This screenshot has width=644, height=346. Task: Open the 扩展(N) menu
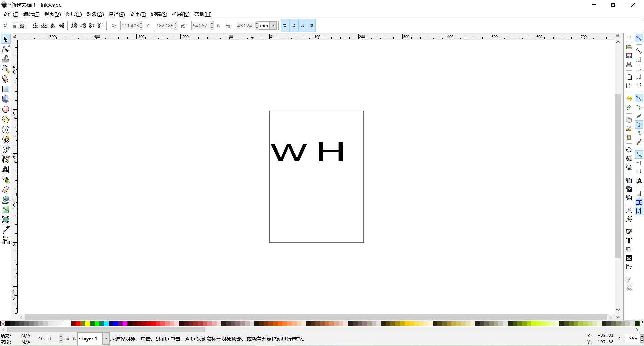pos(180,14)
